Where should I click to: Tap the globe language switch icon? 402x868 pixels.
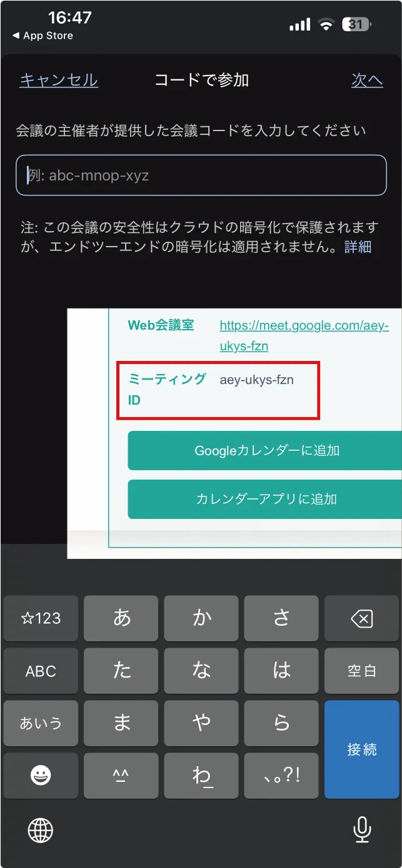pyautogui.click(x=41, y=830)
